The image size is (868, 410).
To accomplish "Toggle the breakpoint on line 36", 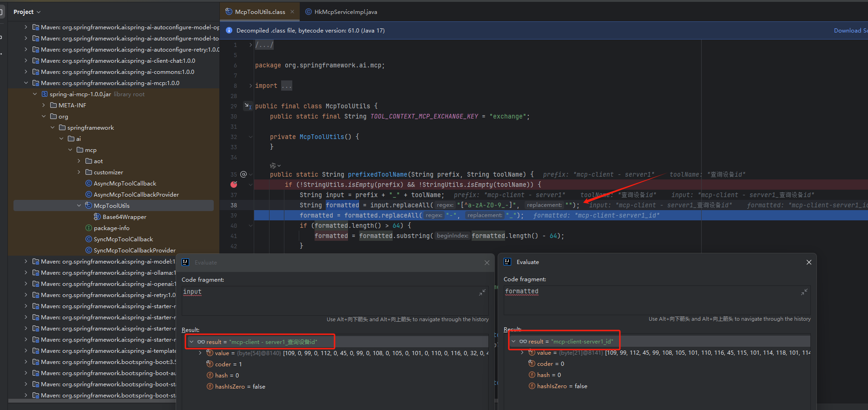I will (x=234, y=185).
